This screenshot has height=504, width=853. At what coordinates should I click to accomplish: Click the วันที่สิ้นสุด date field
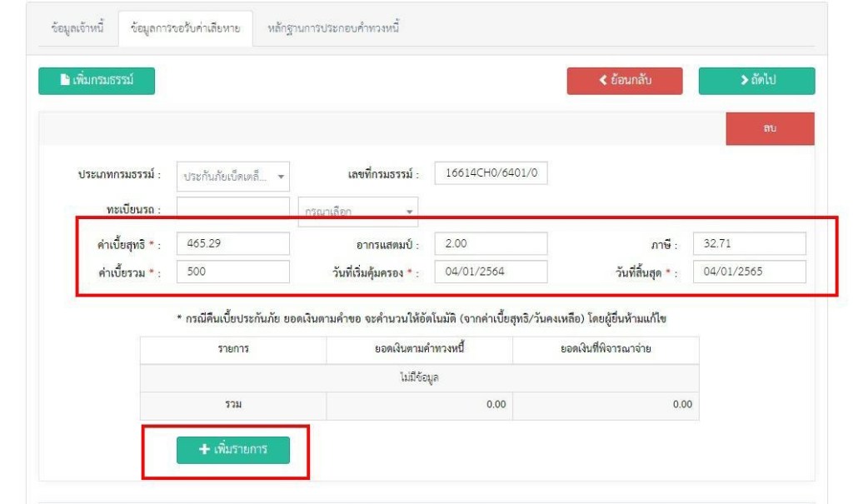(x=749, y=272)
